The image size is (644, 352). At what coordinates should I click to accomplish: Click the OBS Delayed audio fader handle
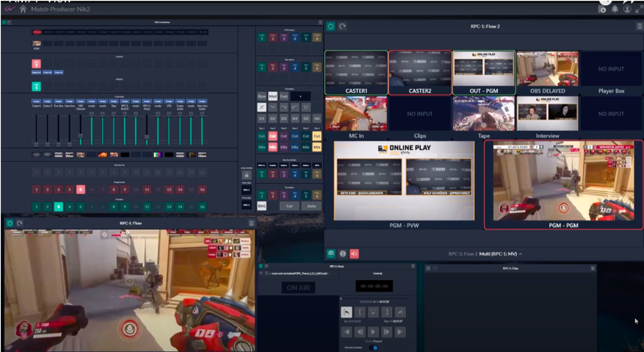pyautogui.click(x=81, y=136)
